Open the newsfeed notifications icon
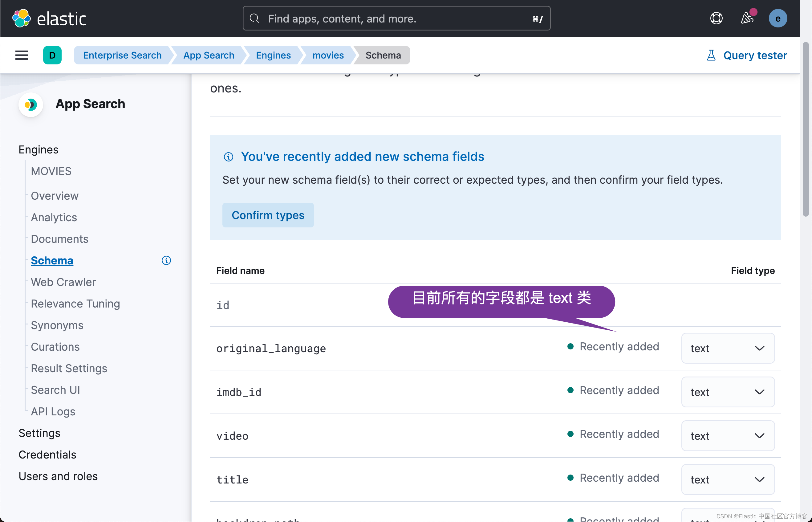Viewport: 812px width, 522px height. tap(747, 18)
